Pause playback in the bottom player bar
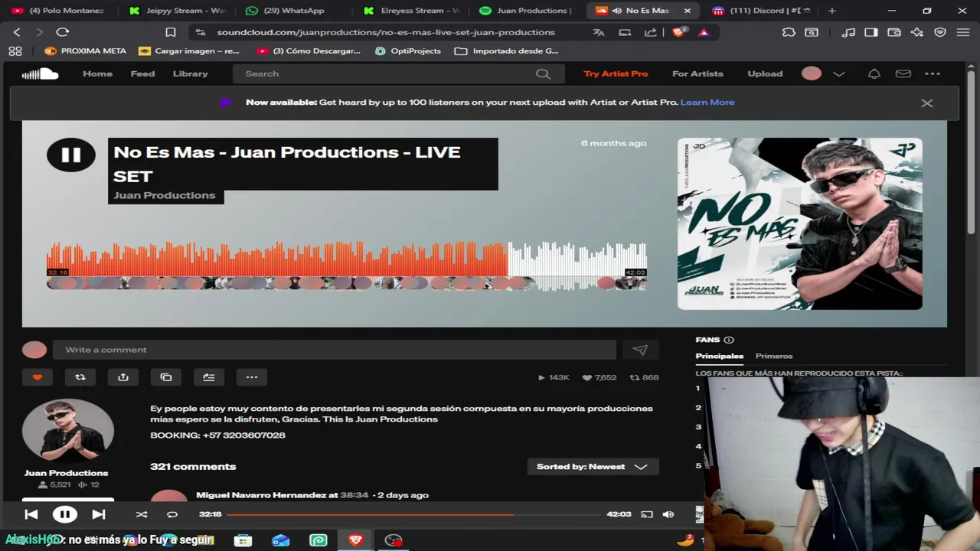This screenshot has height=551, width=980. coord(64,515)
